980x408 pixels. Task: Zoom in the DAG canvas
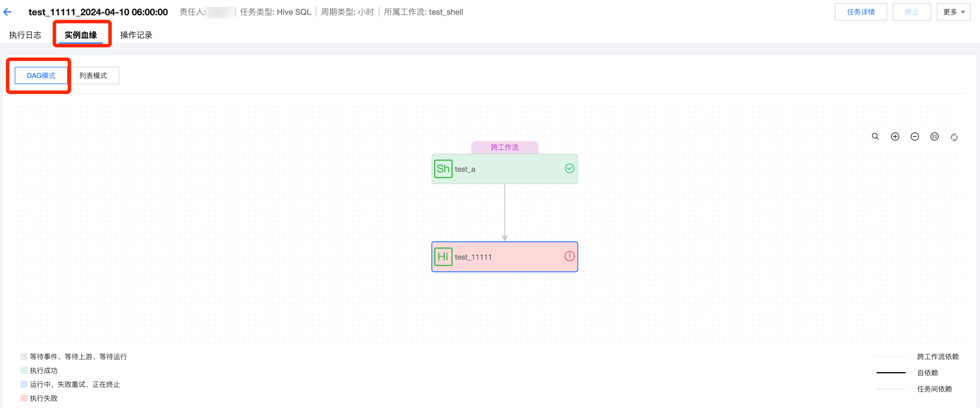895,136
